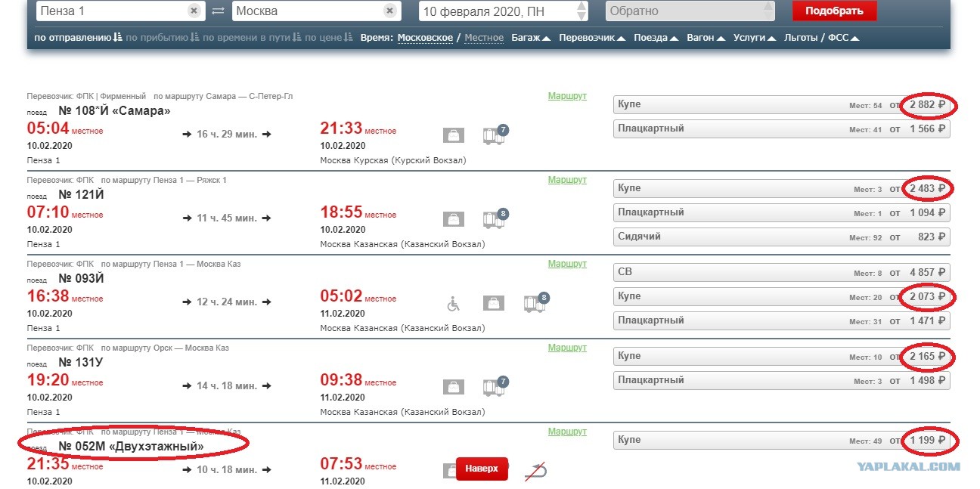Select Плацкартный from 1 498 ₽ on train 131У

coord(781,381)
